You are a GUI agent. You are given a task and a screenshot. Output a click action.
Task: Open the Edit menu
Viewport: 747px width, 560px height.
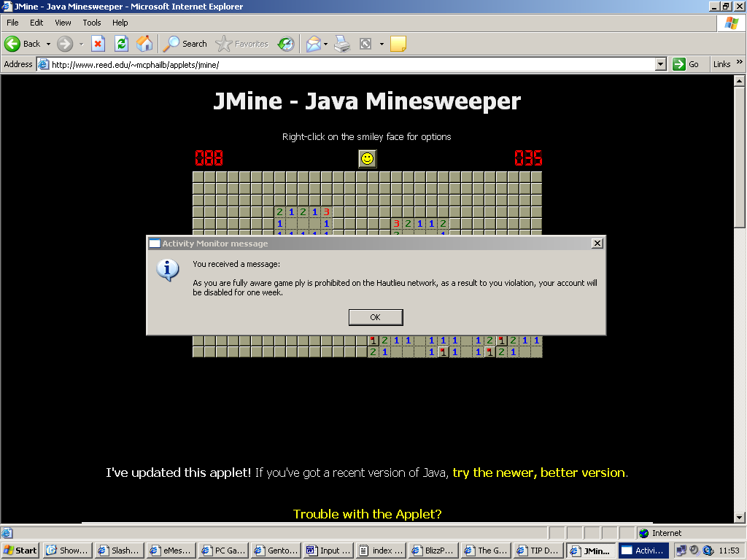coord(36,23)
